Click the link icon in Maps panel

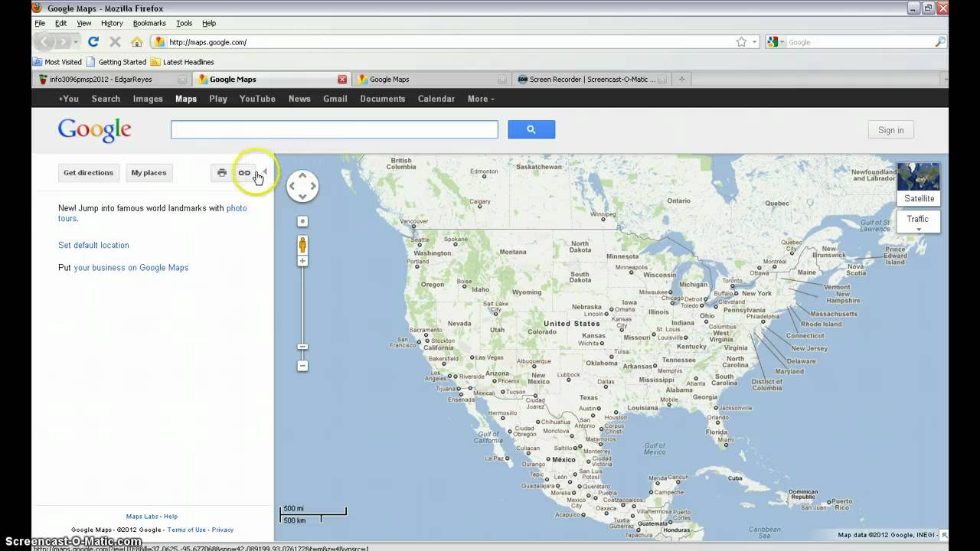click(243, 173)
